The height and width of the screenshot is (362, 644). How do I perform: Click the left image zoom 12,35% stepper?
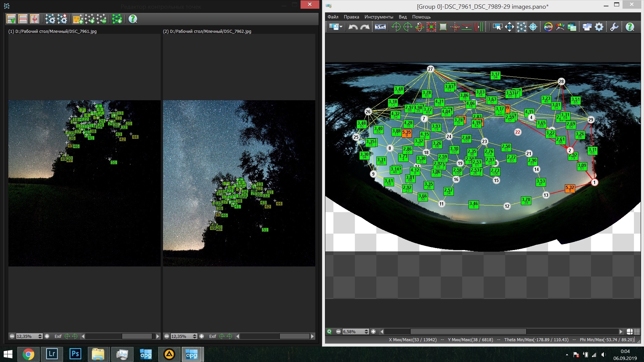coord(40,336)
